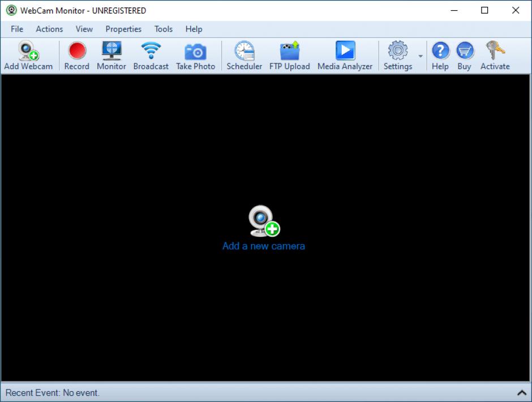Expand the Settings dropdown arrow
Screen dimensions: 532x402
click(x=421, y=56)
